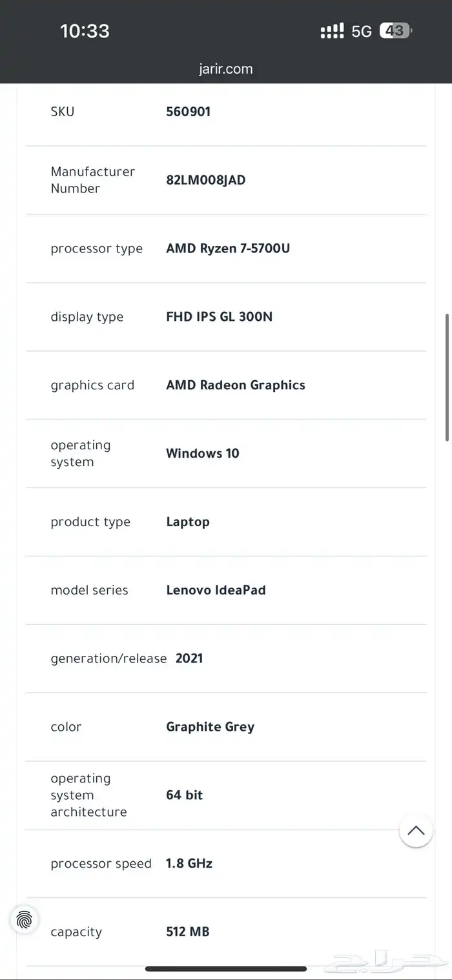Tap the 1.8 GHz processor speed value
Image resolution: width=452 pixels, height=980 pixels.
189,863
